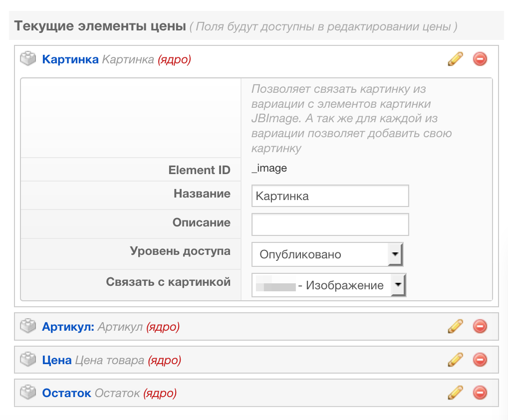Screen dimensions: 508x420
Task: Delete the Артикул element via red icon
Action: [480, 326]
